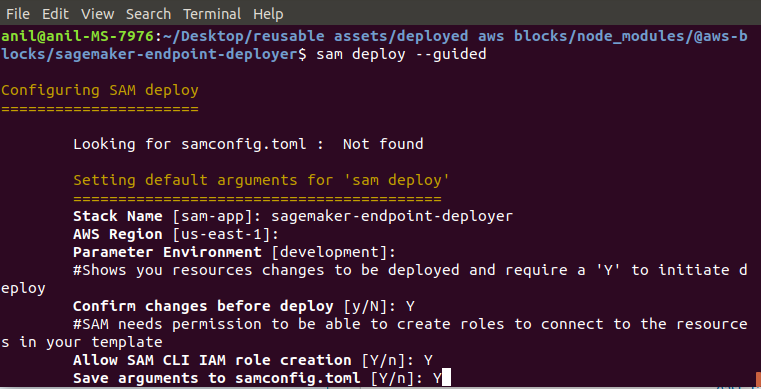Open the View menu
761x389 pixels.
[98, 14]
